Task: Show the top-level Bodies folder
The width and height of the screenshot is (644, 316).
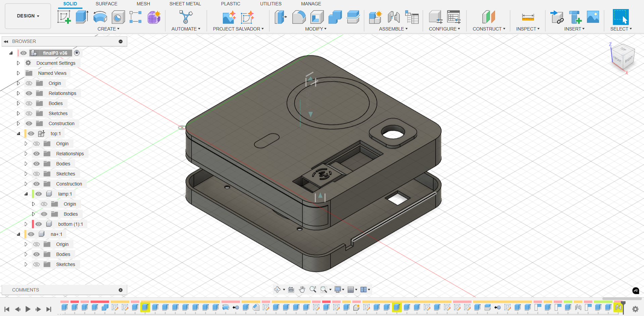Action: [x=29, y=103]
